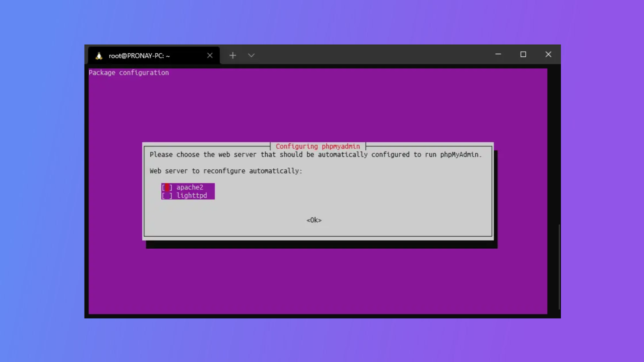Click the 'Please choose the web server' sentence

click(316, 154)
